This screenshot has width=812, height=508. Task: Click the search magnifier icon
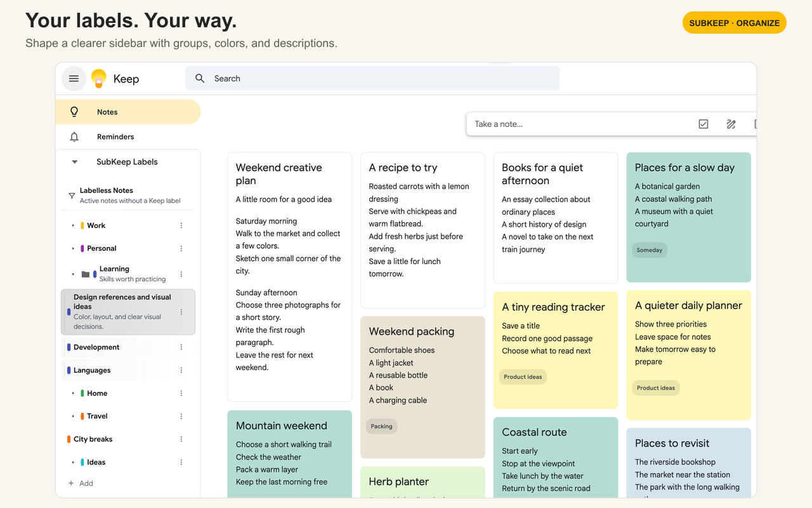[200, 79]
